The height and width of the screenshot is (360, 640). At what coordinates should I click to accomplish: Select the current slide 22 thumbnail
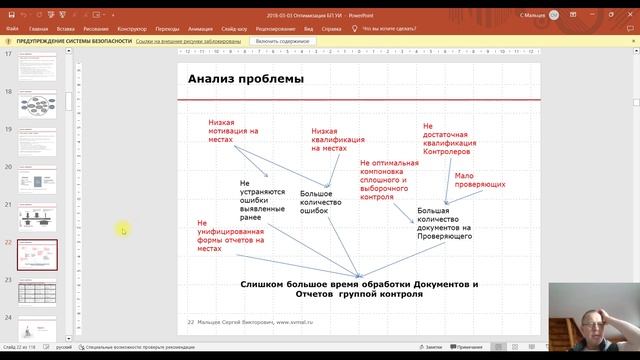pos(37,255)
